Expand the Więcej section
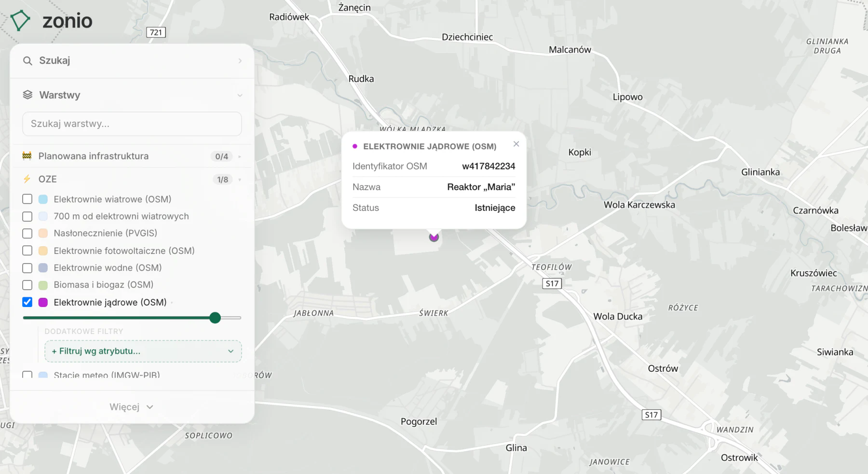 click(132, 407)
